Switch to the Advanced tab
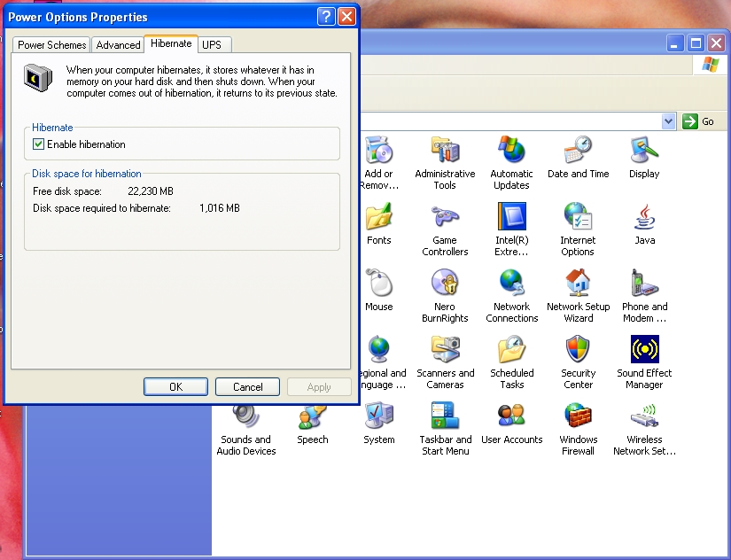Viewport: 731px width, 560px height. point(118,45)
